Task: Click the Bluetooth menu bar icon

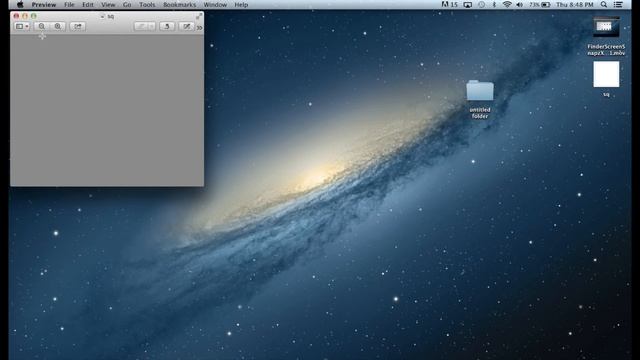Action: [494, 5]
